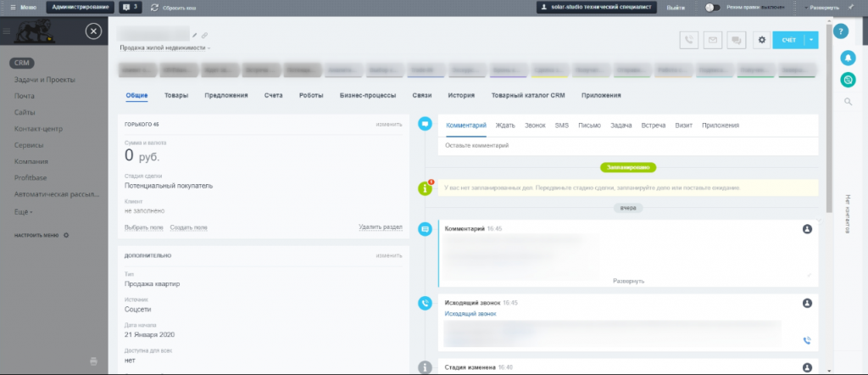
Task: Select Звонок timeline tab
Action: [x=535, y=126]
